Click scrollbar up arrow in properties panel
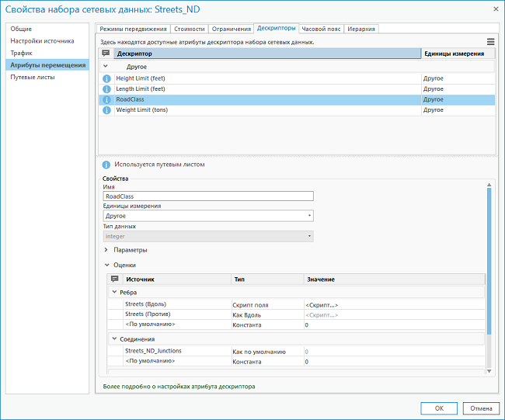The height and width of the screenshot is (420, 505). pos(489,185)
